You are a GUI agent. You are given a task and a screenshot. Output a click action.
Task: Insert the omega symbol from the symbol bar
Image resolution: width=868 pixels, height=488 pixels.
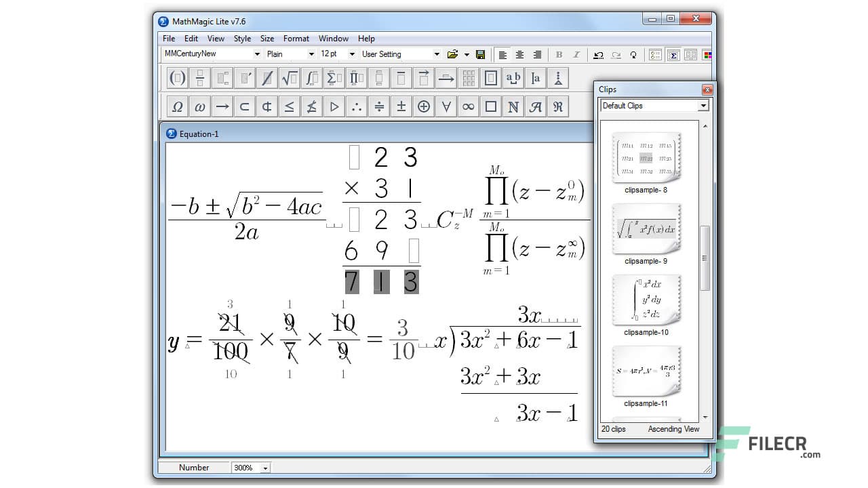pyautogui.click(x=199, y=106)
